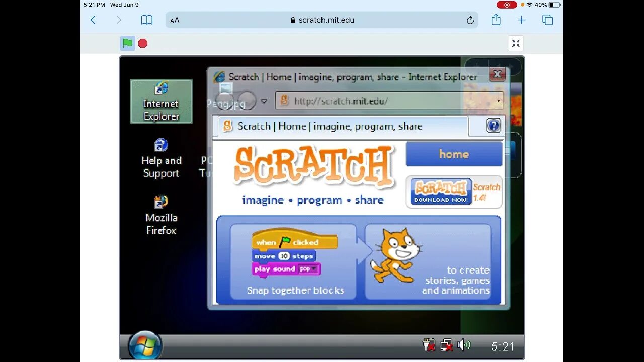Open Safari bookmarks book icon
This screenshot has width=644, height=362.
pyautogui.click(x=147, y=20)
